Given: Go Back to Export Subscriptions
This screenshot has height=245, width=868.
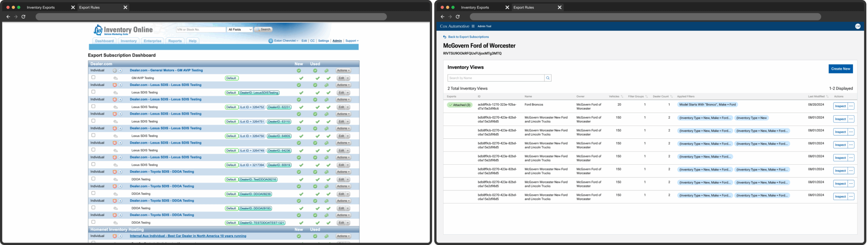Looking at the screenshot, I should 466,37.
